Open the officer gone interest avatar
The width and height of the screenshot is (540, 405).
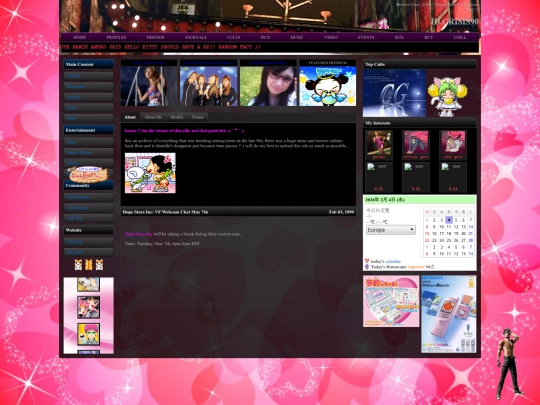pyautogui.click(x=416, y=143)
